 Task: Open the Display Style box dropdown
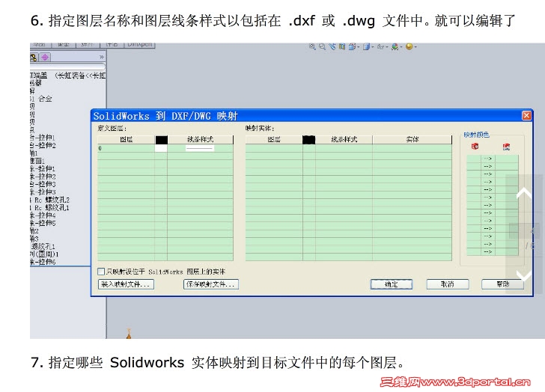(x=368, y=46)
